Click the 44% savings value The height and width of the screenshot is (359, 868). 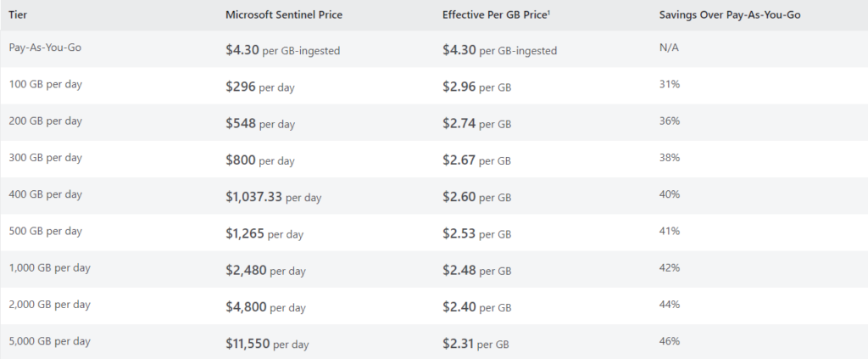tap(670, 304)
